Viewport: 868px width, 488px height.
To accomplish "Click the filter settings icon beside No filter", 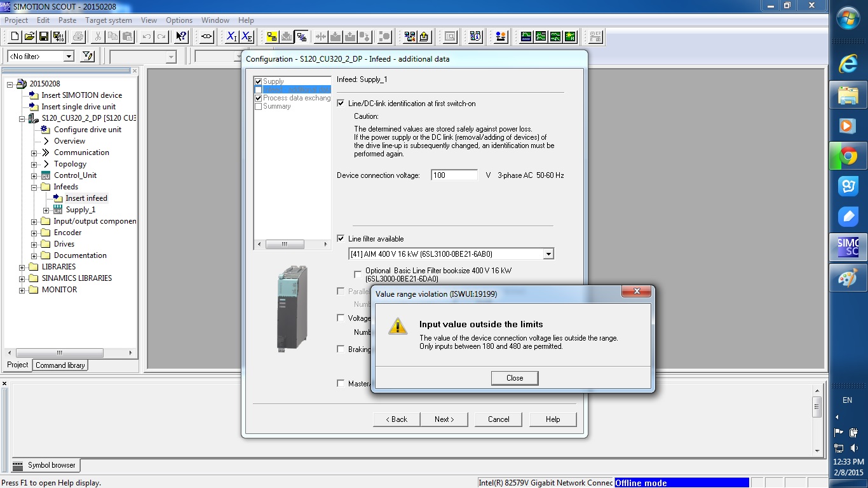I will 88,57.
